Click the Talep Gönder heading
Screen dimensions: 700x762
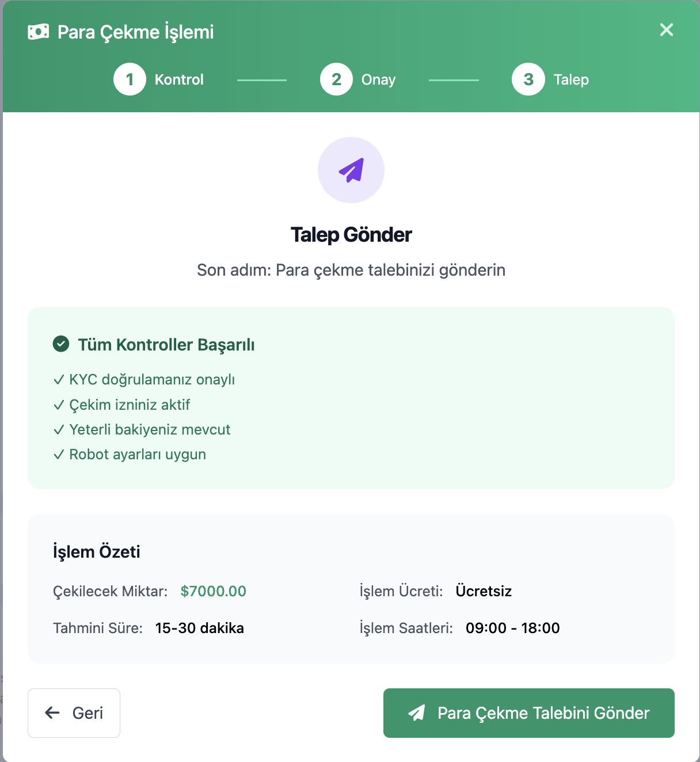pos(351,235)
